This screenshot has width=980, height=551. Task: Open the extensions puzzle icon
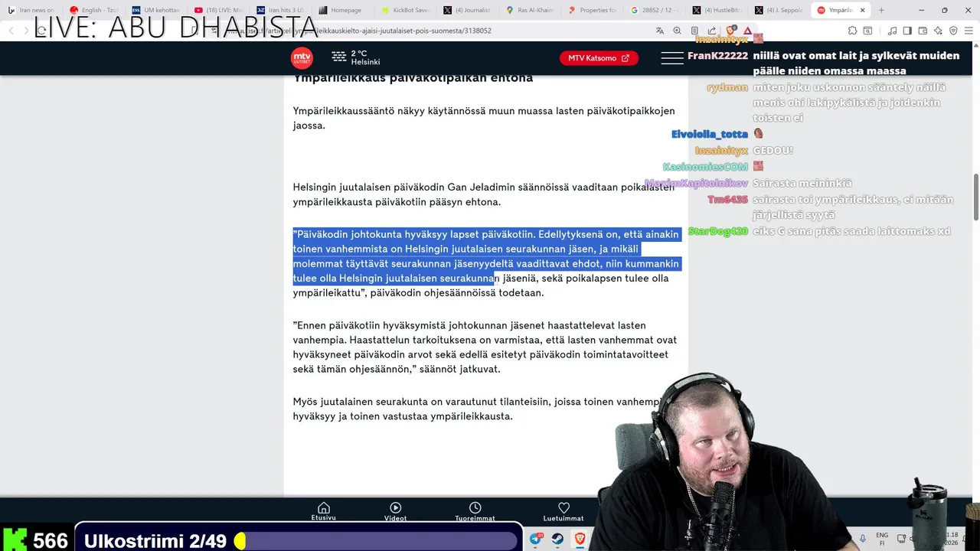(x=852, y=31)
